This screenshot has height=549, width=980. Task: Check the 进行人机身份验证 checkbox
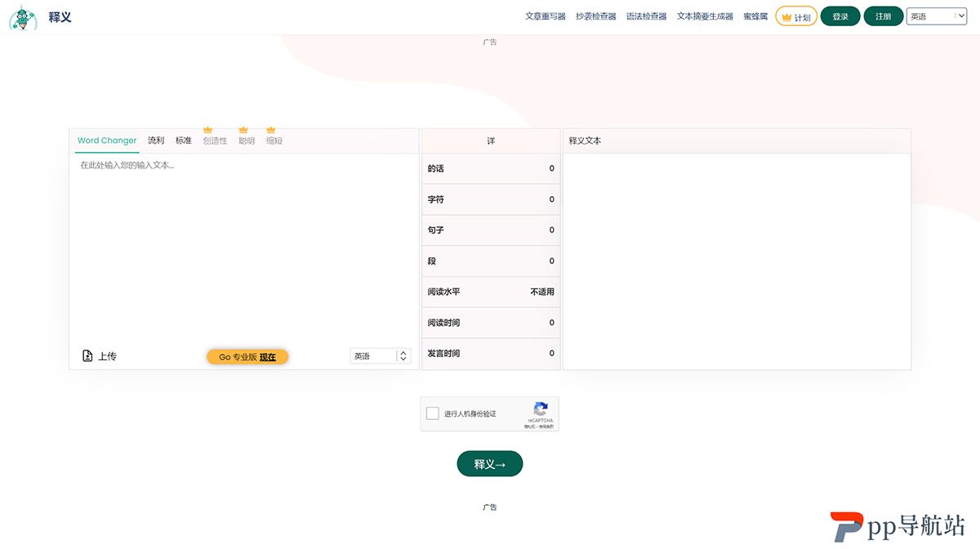tap(433, 413)
